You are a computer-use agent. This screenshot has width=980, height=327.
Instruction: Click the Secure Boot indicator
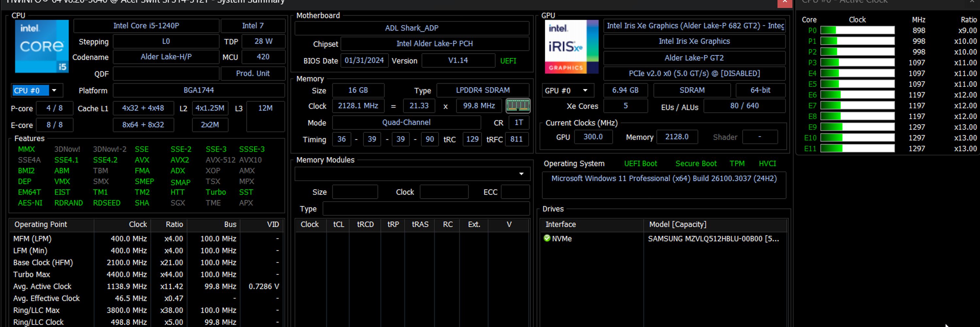tap(696, 163)
